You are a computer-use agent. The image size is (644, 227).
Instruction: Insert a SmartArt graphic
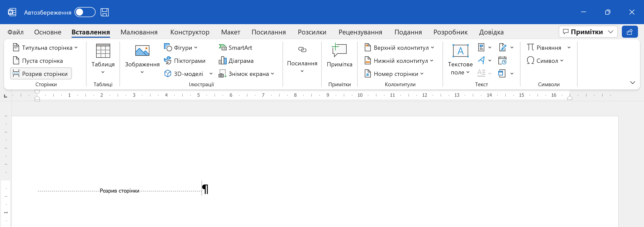click(236, 47)
